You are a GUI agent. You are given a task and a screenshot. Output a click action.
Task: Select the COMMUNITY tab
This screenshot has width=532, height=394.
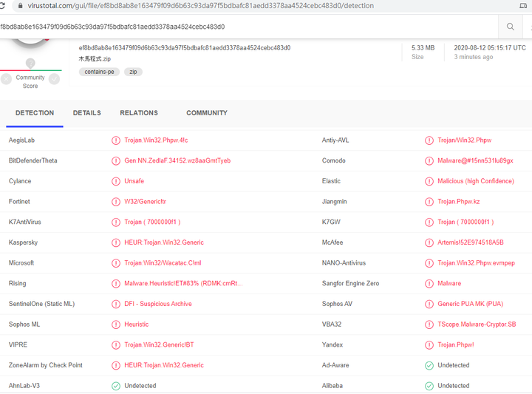[x=207, y=113]
